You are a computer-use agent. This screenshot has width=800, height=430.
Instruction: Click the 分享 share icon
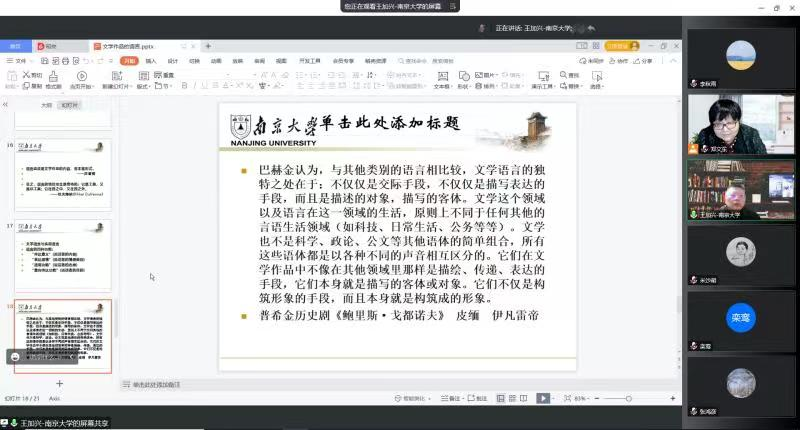(643, 60)
